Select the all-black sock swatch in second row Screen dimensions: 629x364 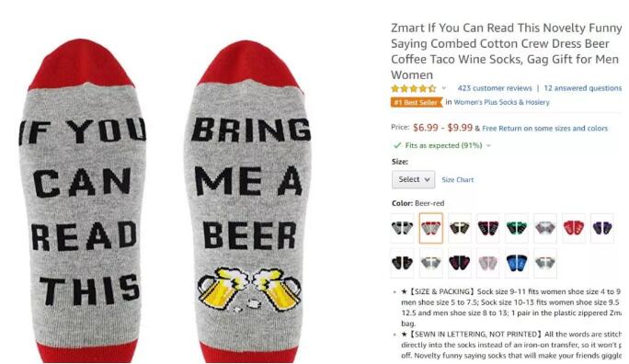403,263
